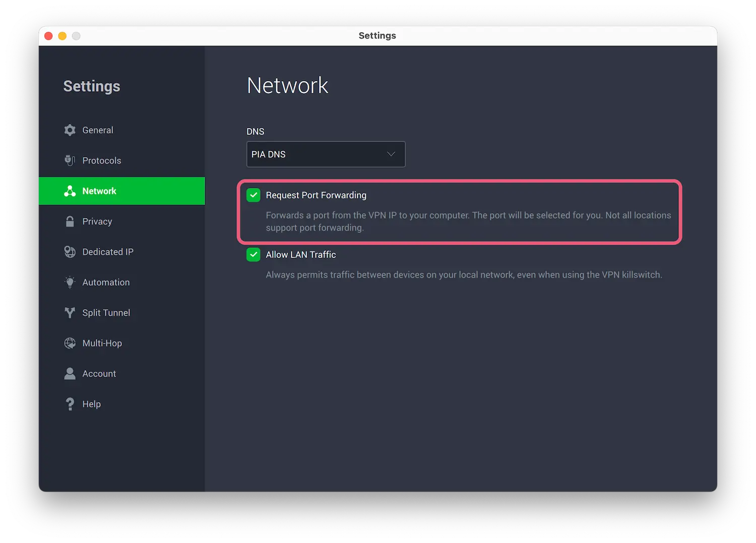The height and width of the screenshot is (543, 756).
Task: Click the Network page heading
Action: coord(287,85)
